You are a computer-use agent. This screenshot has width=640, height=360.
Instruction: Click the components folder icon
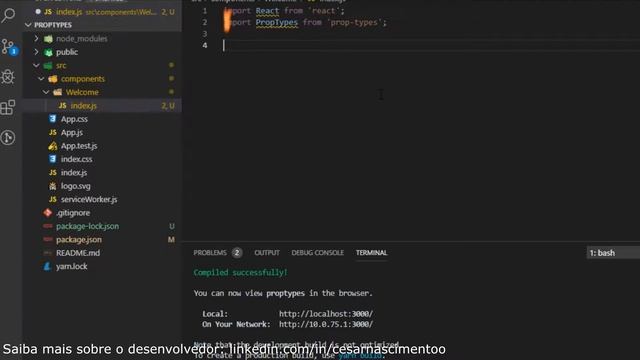coord(53,79)
